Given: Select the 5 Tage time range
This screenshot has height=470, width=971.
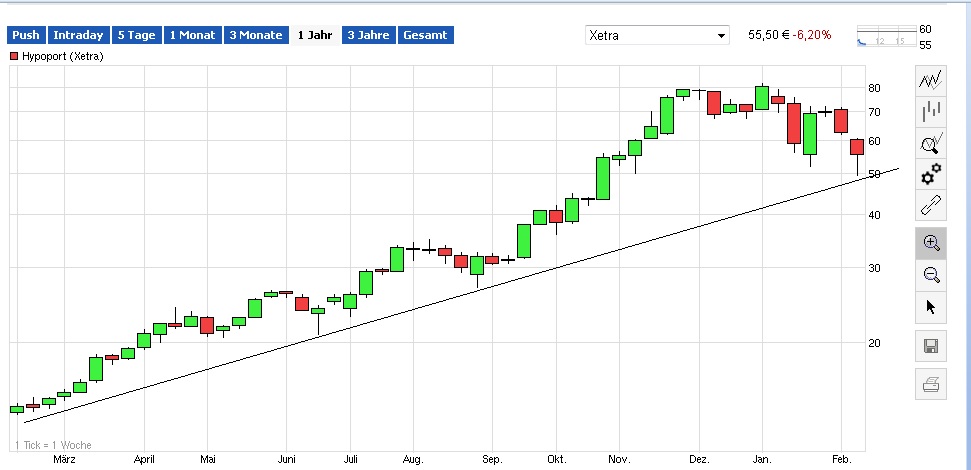Looking at the screenshot, I should [136, 35].
